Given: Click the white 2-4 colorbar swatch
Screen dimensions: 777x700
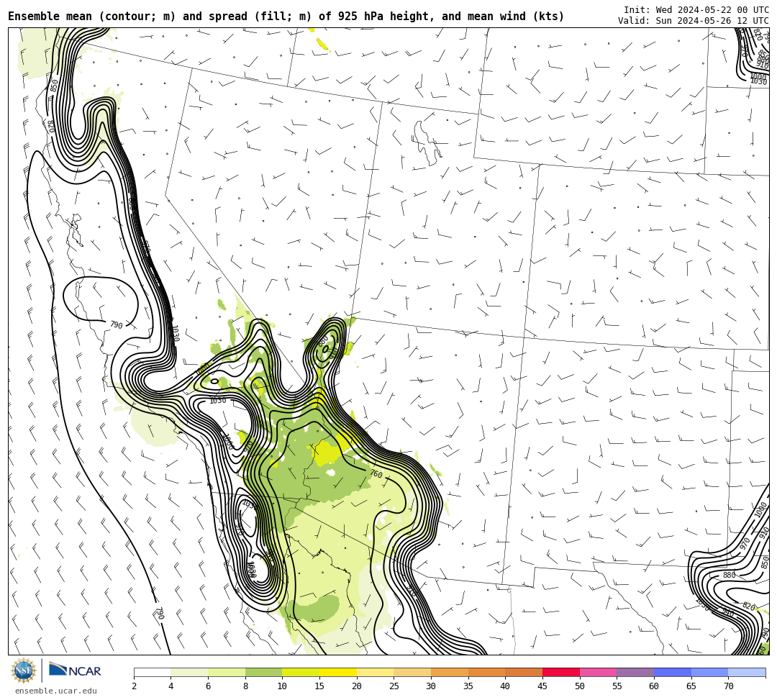Looking at the screenshot, I should pos(152,672).
